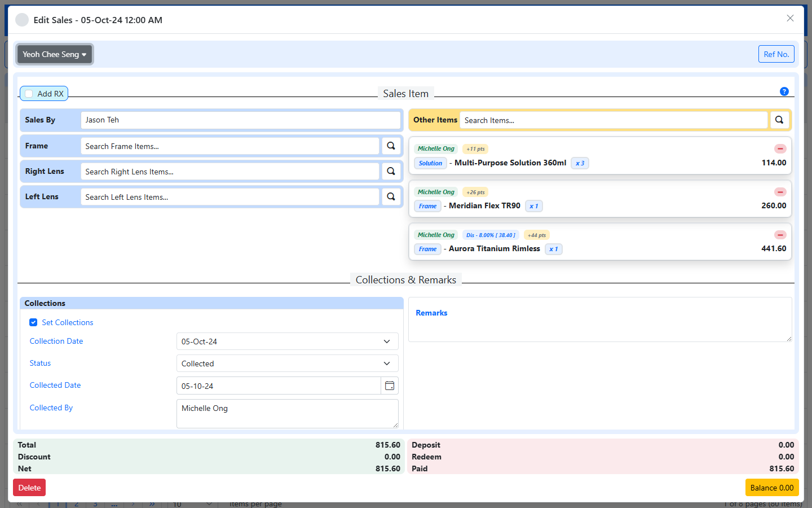Click the grey avatar circle beside Edit Sales
Viewport: 812px width, 508px height.
coord(22,20)
